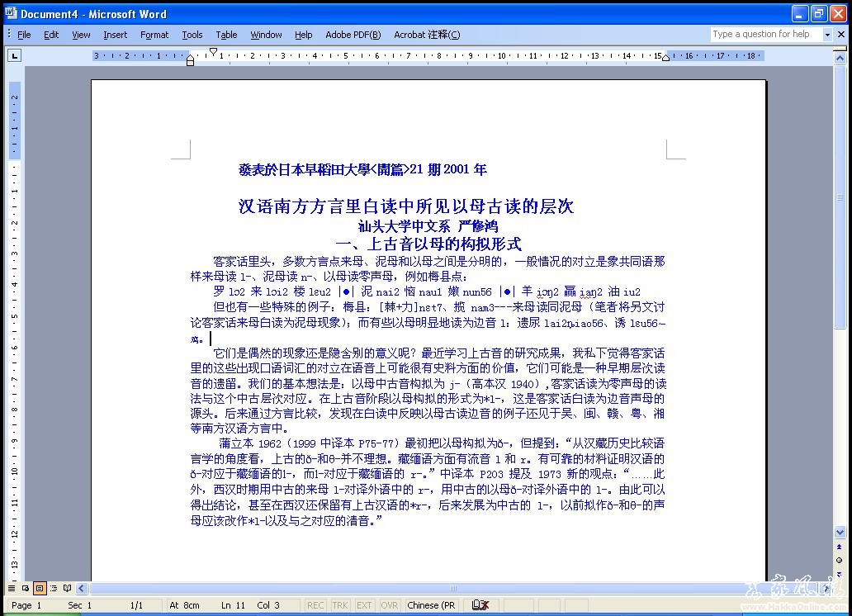The width and height of the screenshot is (852, 616).
Task: Click the tab selector button beside ruler
Action: pos(15,55)
